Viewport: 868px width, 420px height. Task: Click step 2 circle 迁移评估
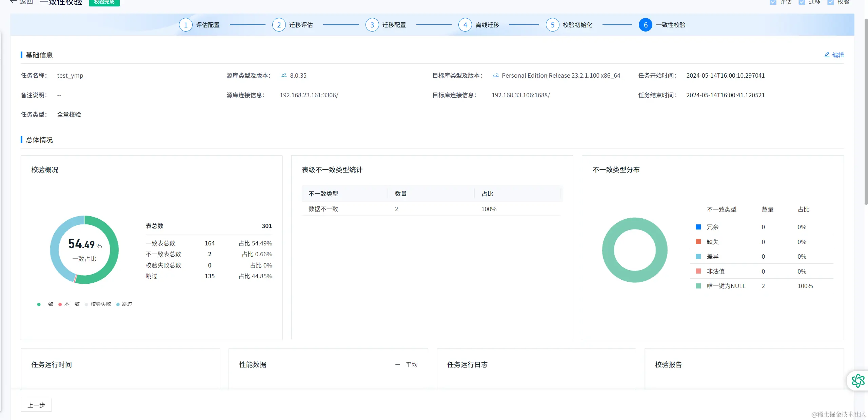coord(279,25)
